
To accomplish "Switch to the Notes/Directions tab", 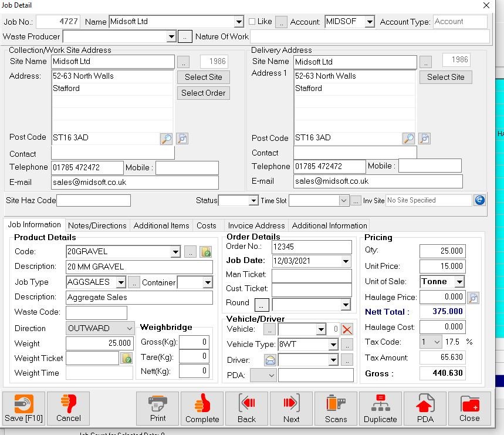I will coord(97,225).
